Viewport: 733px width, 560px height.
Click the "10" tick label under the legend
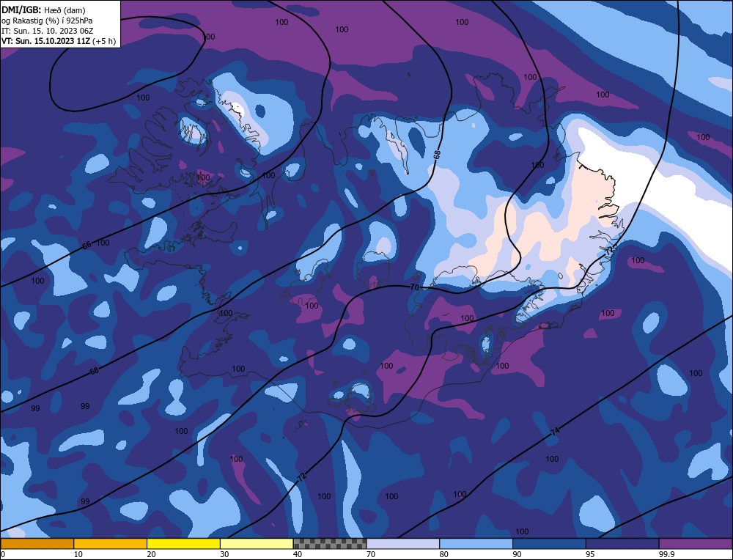tap(78, 554)
